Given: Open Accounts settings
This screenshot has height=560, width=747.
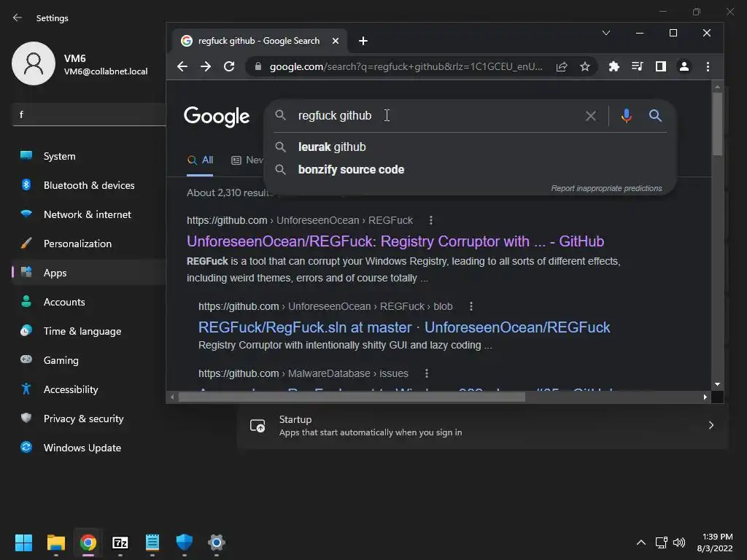Looking at the screenshot, I should point(88,302).
